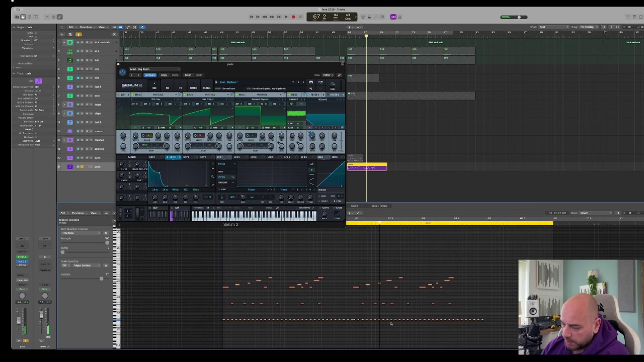
Task: Click Copy in the plugin header
Action: coord(164,75)
